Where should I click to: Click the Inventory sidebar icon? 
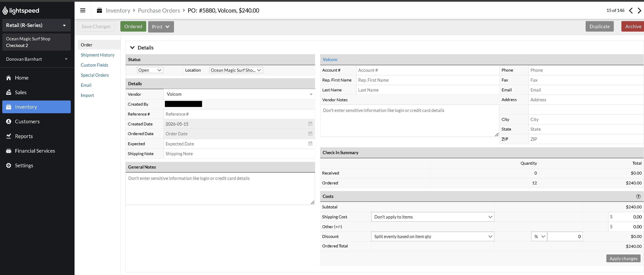pyautogui.click(x=9, y=107)
